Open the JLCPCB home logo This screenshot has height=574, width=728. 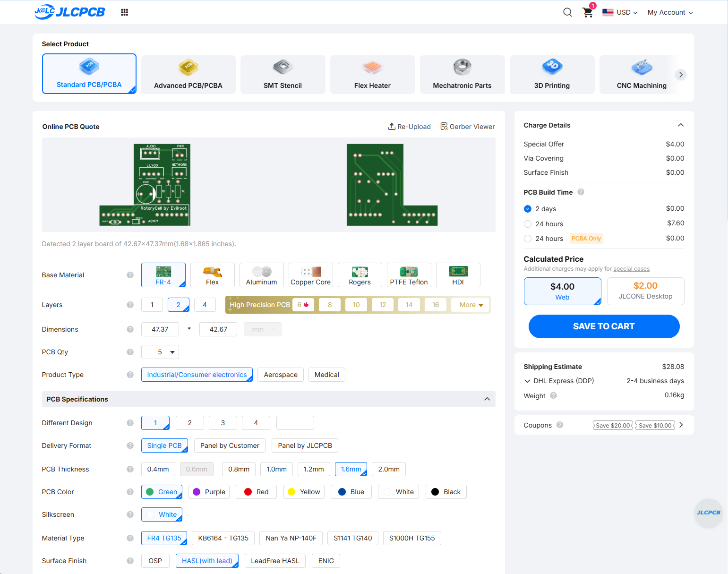70,12
